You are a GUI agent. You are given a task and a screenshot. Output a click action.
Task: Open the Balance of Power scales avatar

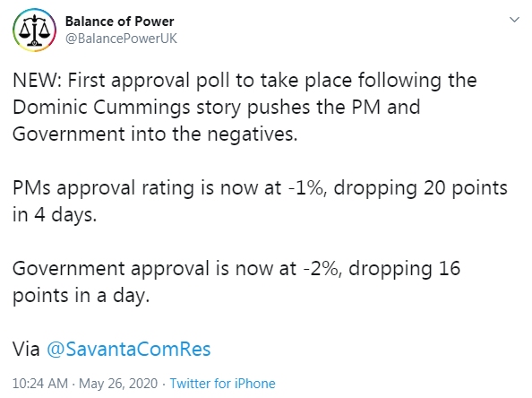[34, 30]
